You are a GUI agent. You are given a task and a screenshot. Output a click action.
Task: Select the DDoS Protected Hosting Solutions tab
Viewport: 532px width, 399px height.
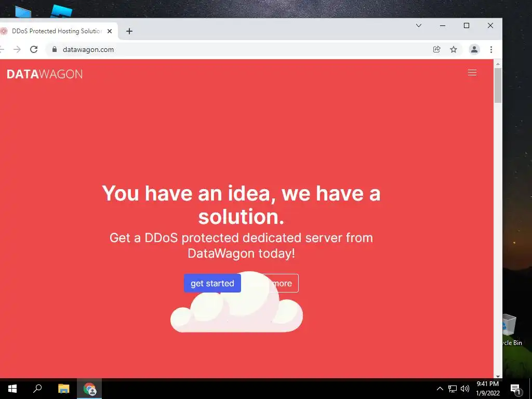pos(56,31)
